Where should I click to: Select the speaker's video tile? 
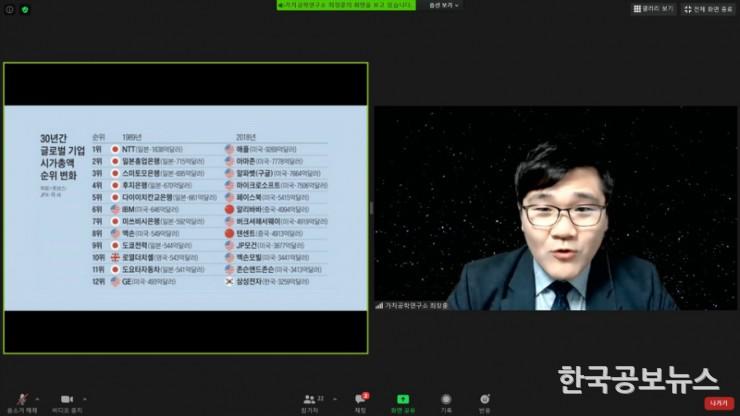pos(555,208)
